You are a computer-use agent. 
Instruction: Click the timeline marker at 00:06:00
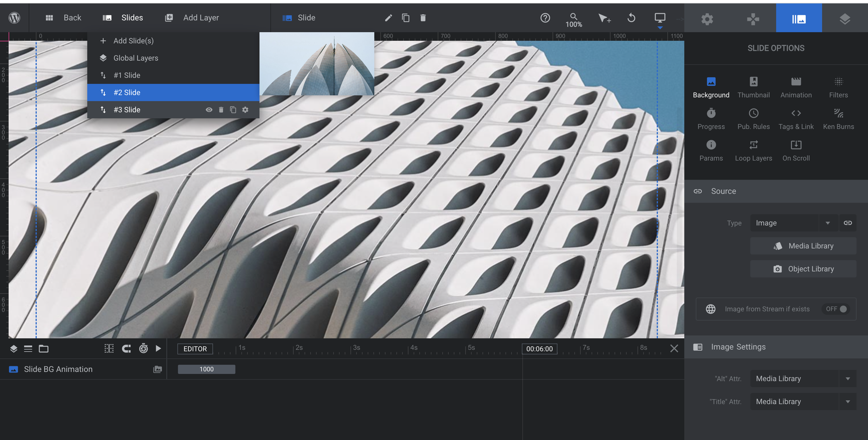(x=539, y=349)
